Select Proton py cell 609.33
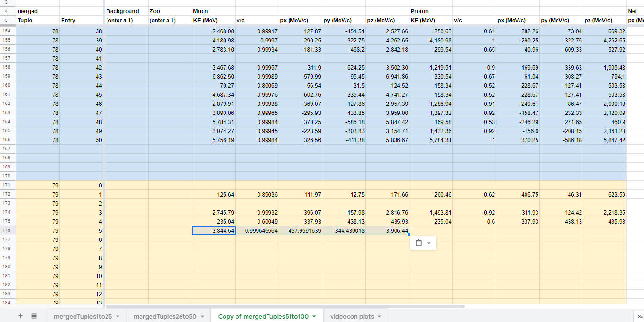644x322 pixels. pos(561,49)
